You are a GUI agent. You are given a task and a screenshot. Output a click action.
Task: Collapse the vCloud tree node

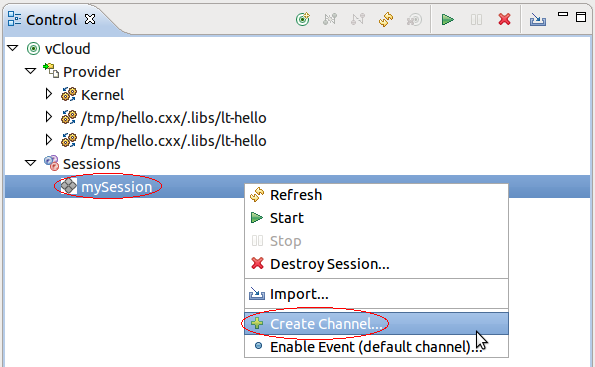point(13,48)
